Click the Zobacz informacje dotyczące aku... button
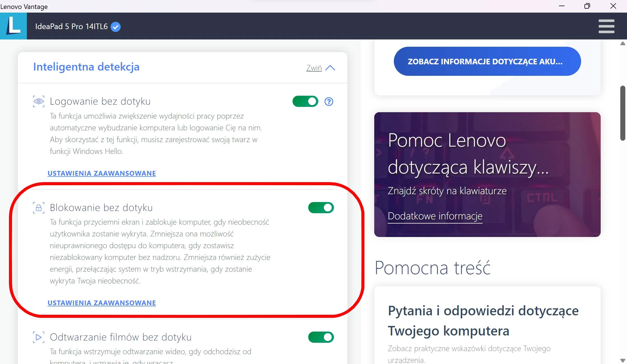The image size is (627, 364). coord(487,61)
